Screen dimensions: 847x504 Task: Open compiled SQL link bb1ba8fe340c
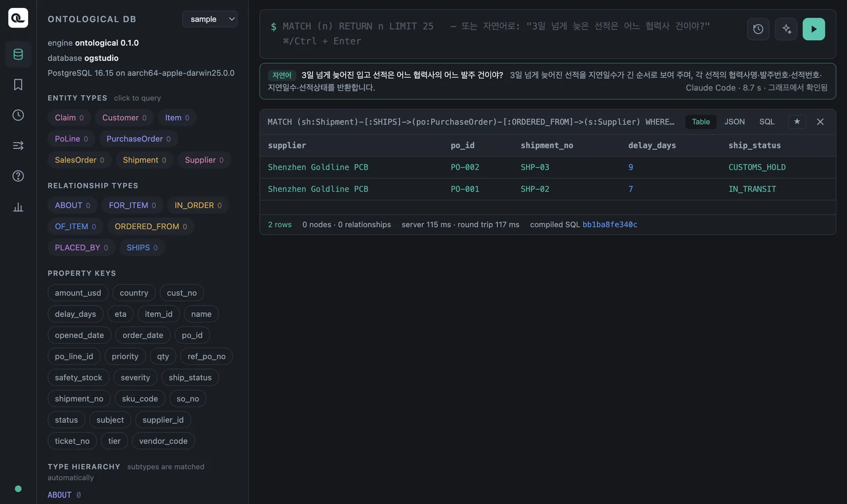point(610,224)
